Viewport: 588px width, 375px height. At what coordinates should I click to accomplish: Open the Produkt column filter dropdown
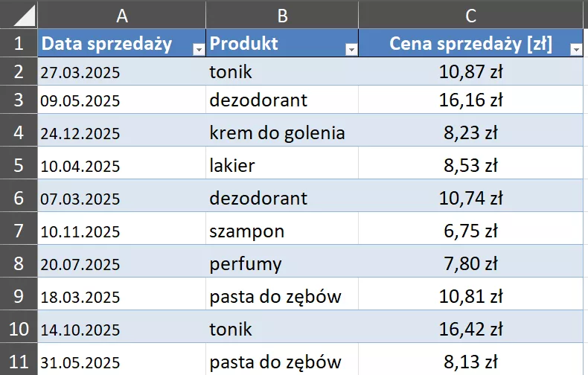point(351,49)
